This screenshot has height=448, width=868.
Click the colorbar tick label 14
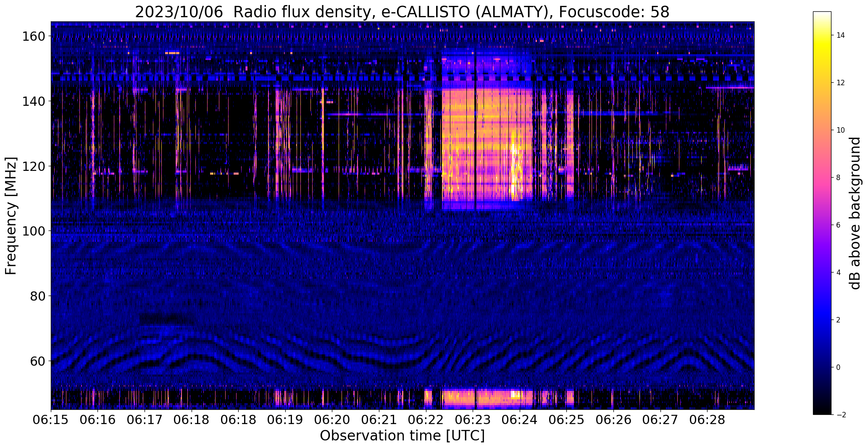click(x=841, y=35)
